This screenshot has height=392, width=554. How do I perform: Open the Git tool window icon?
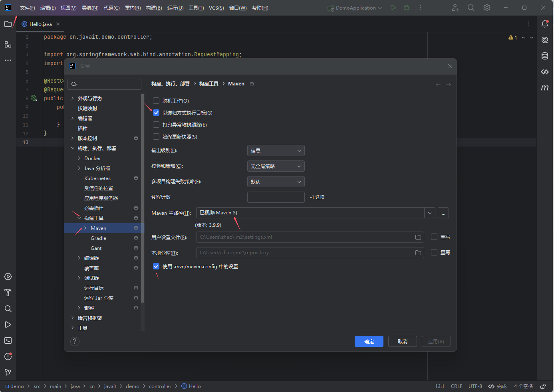pyautogui.click(x=8, y=372)
